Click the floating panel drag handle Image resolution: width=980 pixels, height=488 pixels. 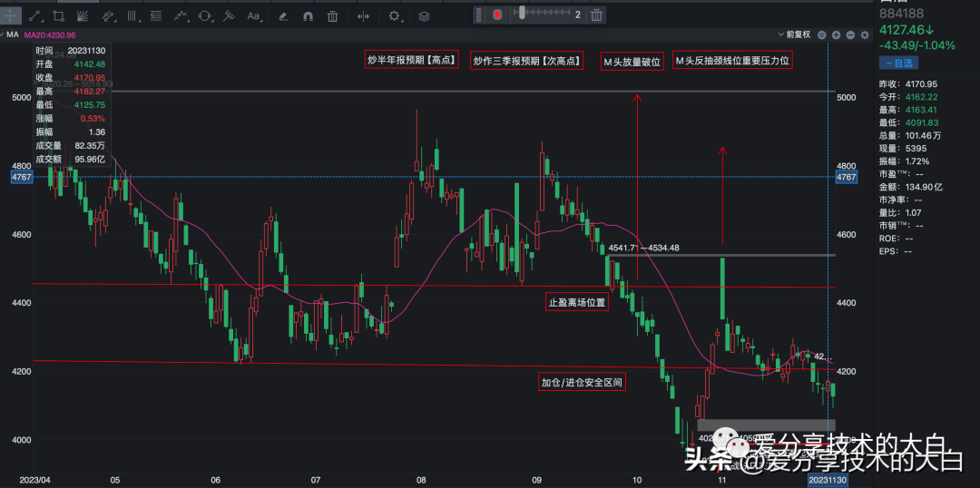click(x=479, y=15)
